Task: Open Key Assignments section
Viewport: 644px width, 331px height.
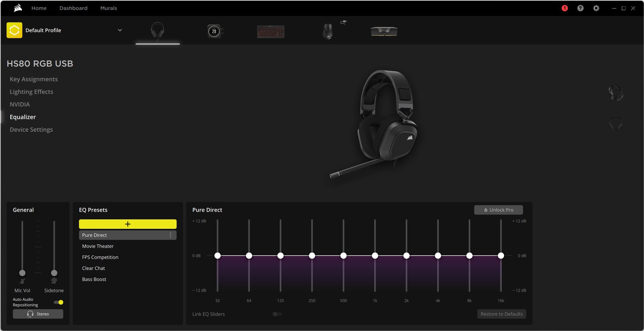Action: pos(34,79)
